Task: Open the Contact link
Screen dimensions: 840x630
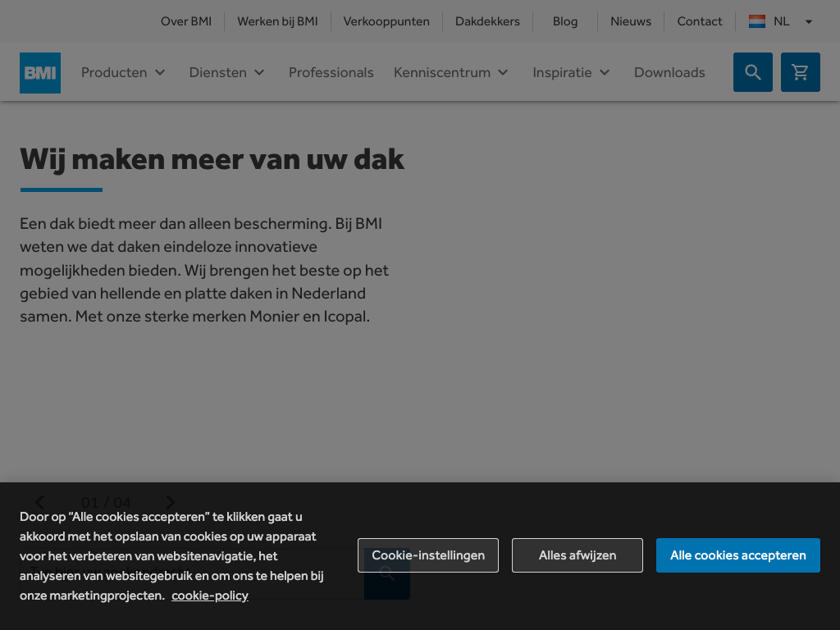Action: [699, 21]
